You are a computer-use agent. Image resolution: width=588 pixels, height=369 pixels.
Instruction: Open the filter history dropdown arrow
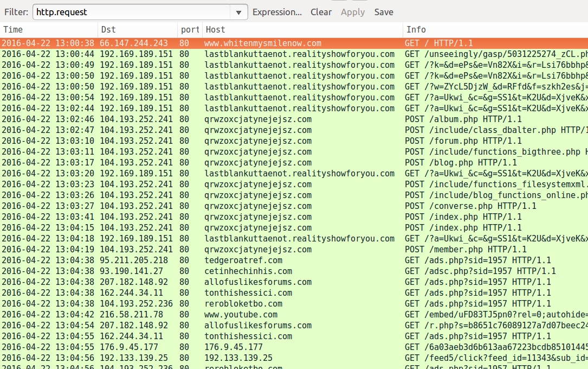click(238, 12)
